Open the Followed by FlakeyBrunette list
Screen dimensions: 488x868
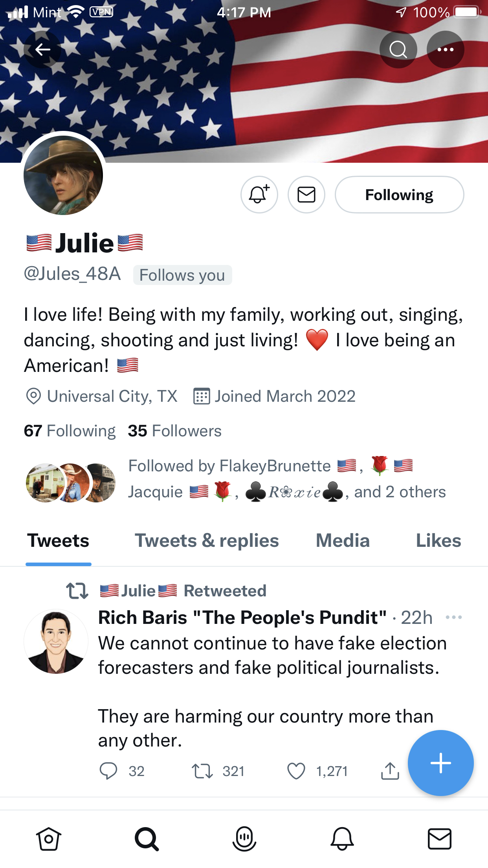point(287,479)
